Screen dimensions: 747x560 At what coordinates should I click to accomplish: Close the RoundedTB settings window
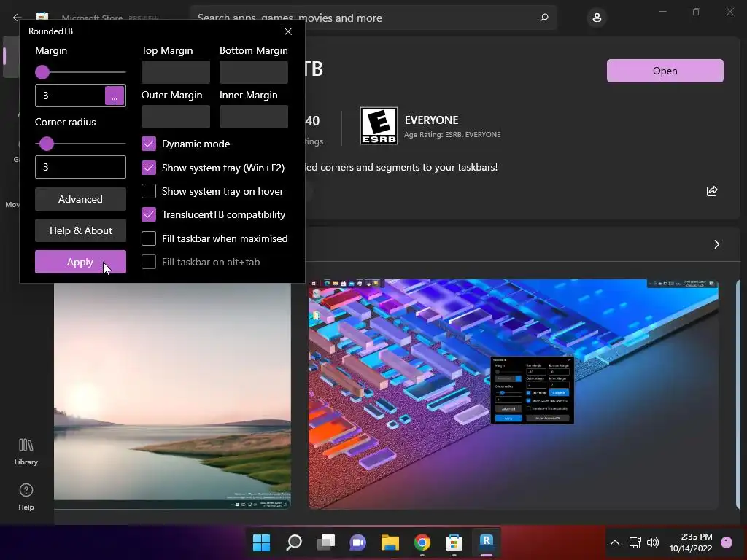tap(287, 31)
